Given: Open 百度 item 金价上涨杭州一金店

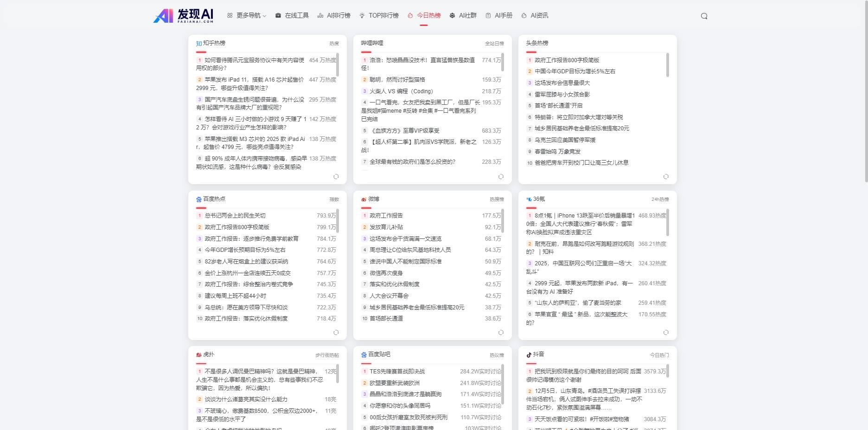Looking at the screenshot, I should click(248, 273).
